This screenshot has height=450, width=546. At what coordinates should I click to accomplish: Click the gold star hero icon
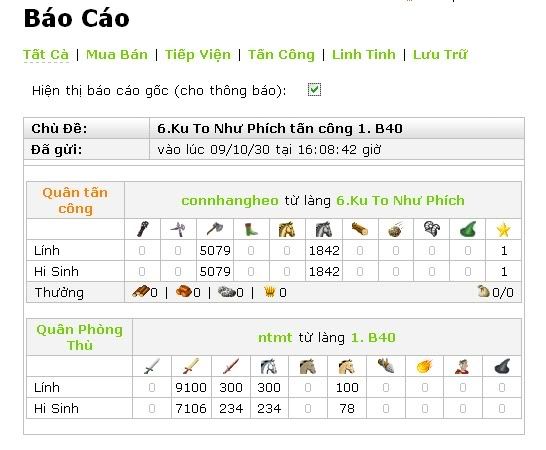(x=503, y=230)
